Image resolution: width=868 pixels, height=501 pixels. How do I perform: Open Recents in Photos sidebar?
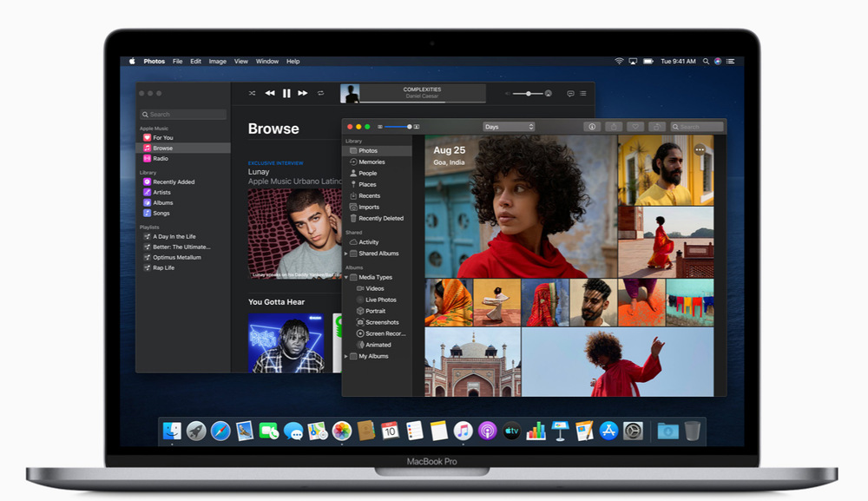pyautogui.click(x=378, y=196)
